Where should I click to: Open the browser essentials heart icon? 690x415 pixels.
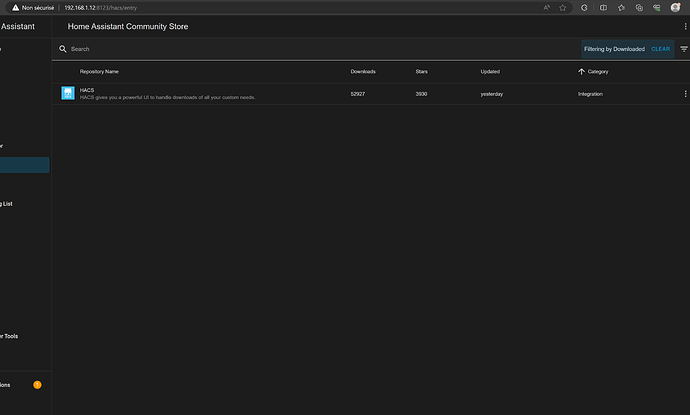click(x=657, y=7)
